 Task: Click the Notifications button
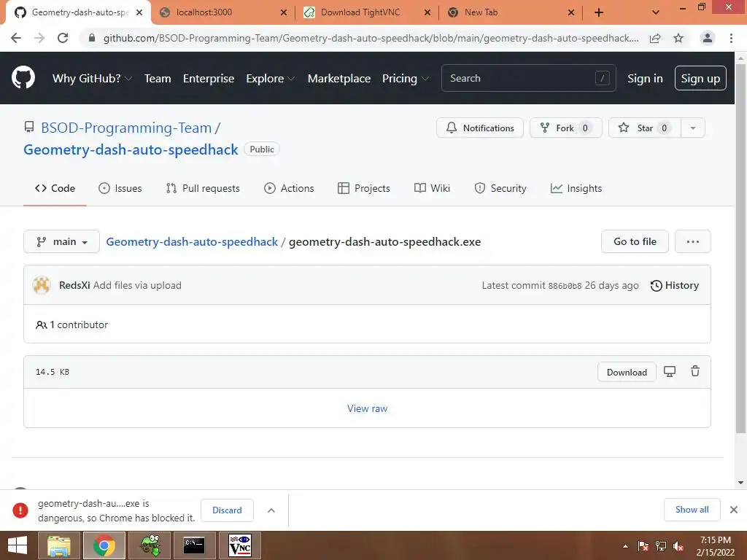pyautogui.click(x=480, y=128)
